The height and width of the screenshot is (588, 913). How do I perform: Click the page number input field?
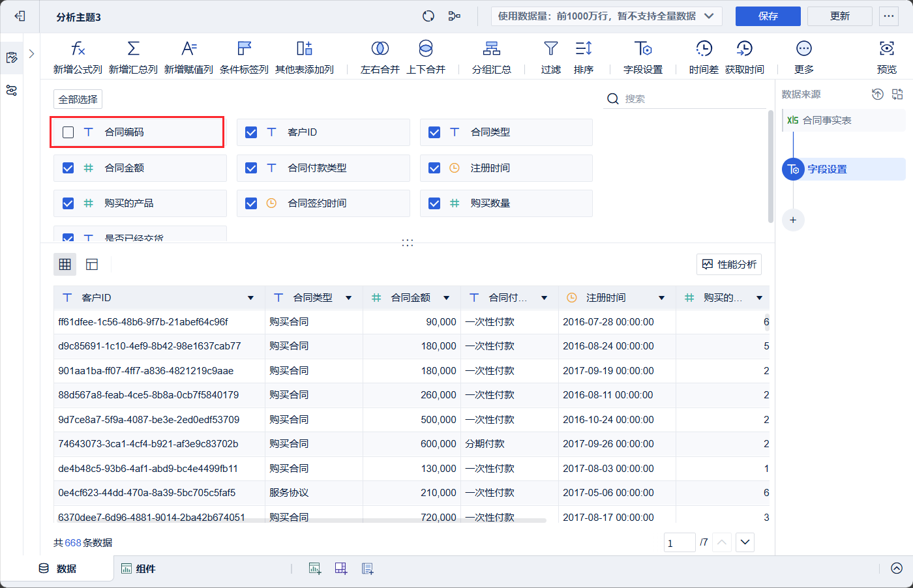[679, 543]
